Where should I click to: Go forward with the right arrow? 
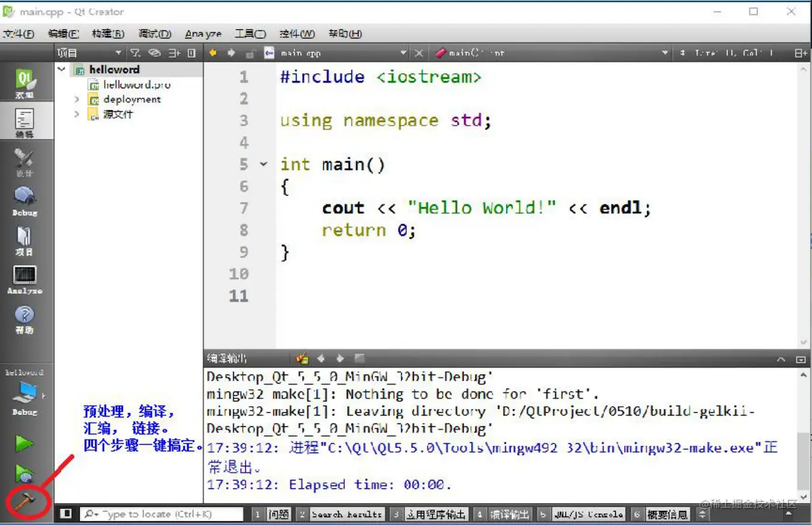[231, 53]
